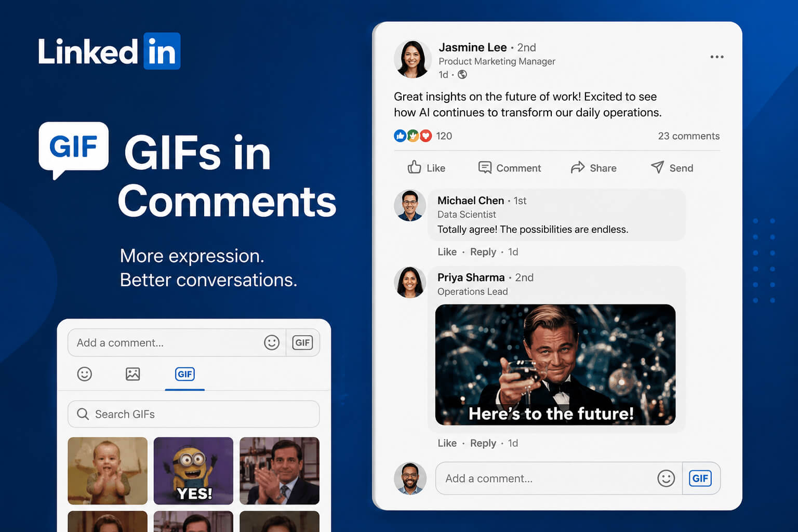The height and width of the screenshot is (532, 798).
Task: Click 'Product Marketing Manager' text
Action: pyautogui.click(x=497, y=61)
